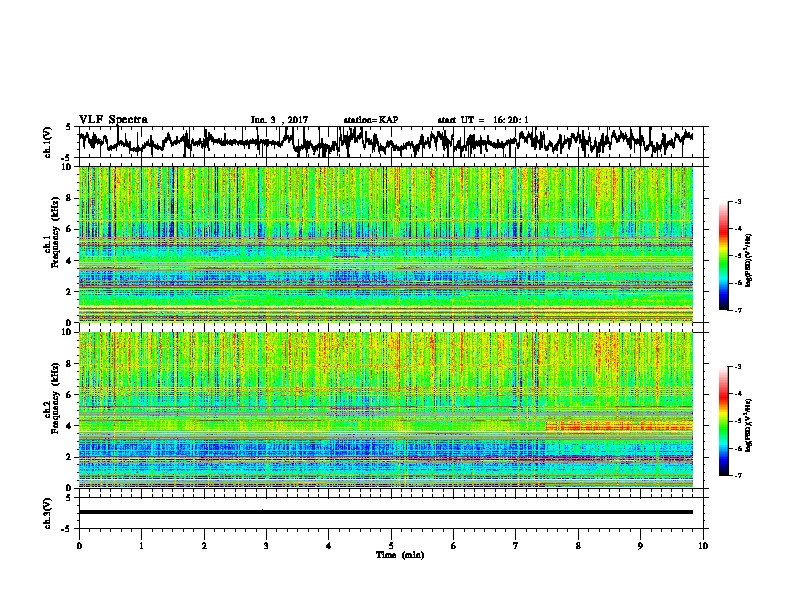Click the "-7" label on ch.1 color bar
This screenshot has width=792, height=612.
737,310
